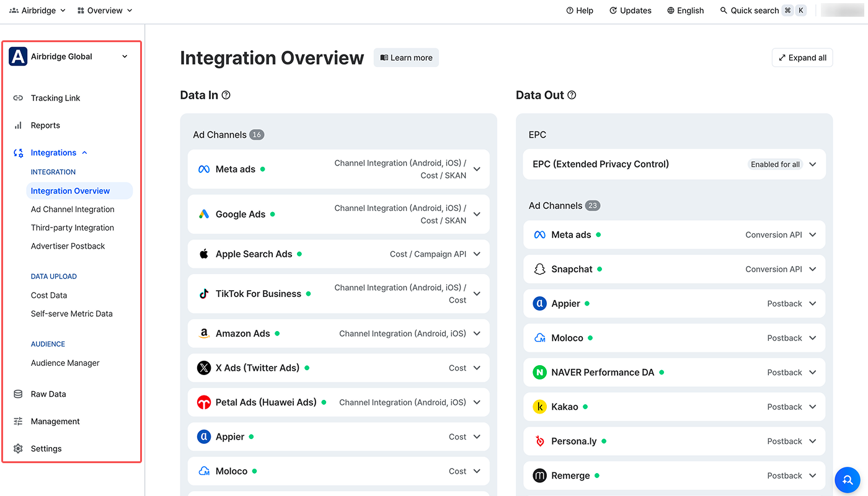Click the Airbridge Global app logo
This screenshot has width=868, height=496.
pyautogui.click(x=18, y=56)
